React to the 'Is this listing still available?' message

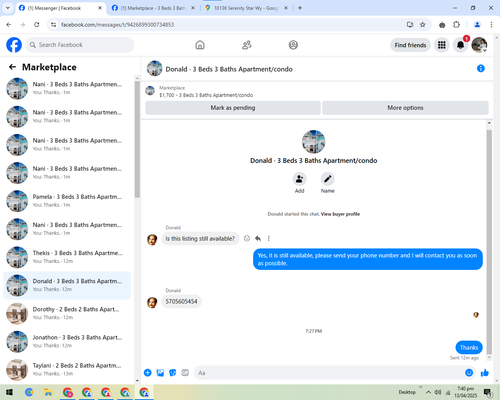point(247,238)
